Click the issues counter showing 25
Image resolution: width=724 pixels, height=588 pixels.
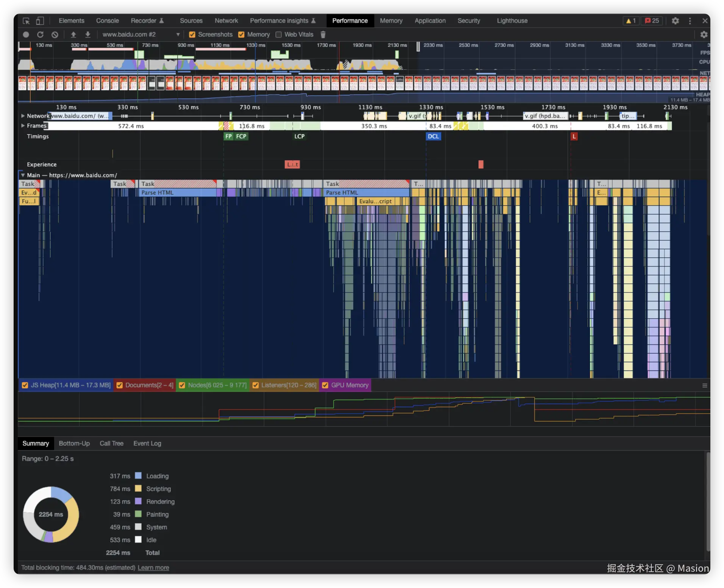pos(652,21)
